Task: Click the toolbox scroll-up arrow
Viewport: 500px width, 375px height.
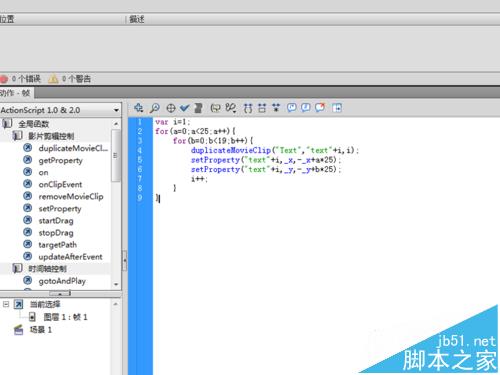Action: (116, 124)
